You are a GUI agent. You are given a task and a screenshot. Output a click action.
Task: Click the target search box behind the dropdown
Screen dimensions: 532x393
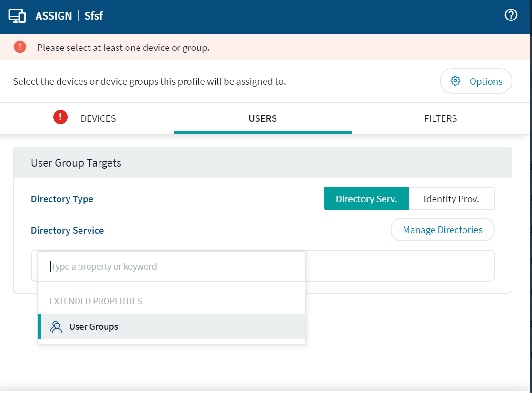point(399,266)
